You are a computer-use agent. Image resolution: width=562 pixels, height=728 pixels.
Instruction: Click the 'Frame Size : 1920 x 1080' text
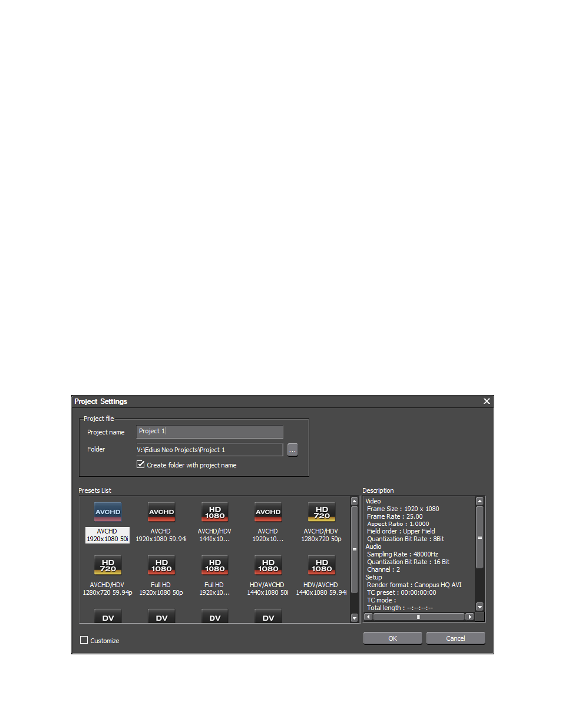point(403,509)
